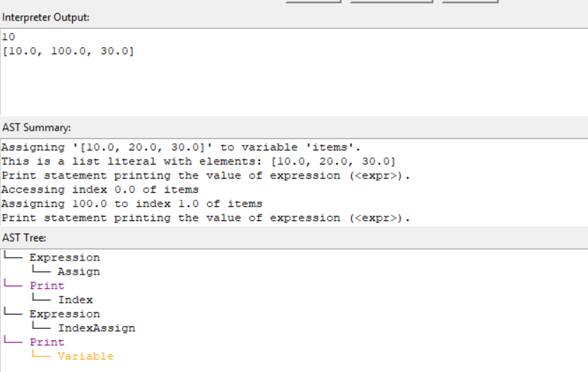Select the first Expression node in AST Tree

(64, 258)
